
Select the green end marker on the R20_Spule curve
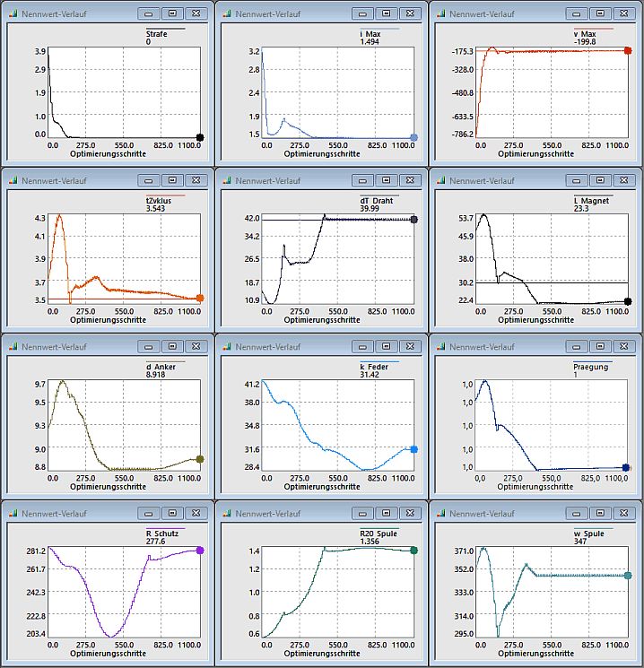click(414, 551)
